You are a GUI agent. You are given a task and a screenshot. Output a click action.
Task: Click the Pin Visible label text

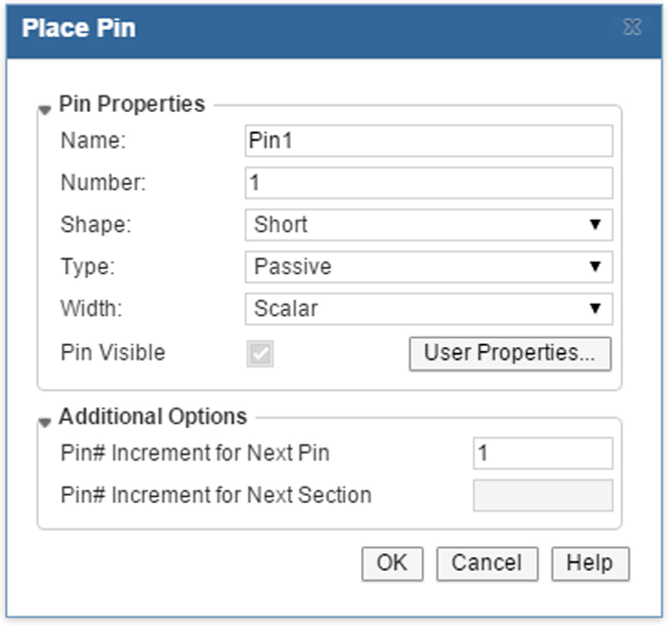(113, 353)
